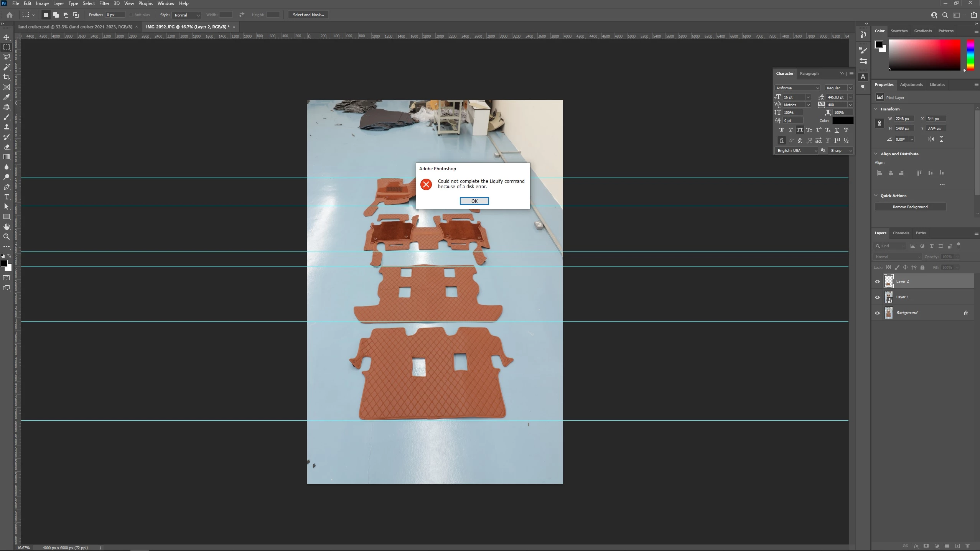Open the selection Style Normal dropdown
Viewport: 980px width, 551px height.
pos(187,15)
